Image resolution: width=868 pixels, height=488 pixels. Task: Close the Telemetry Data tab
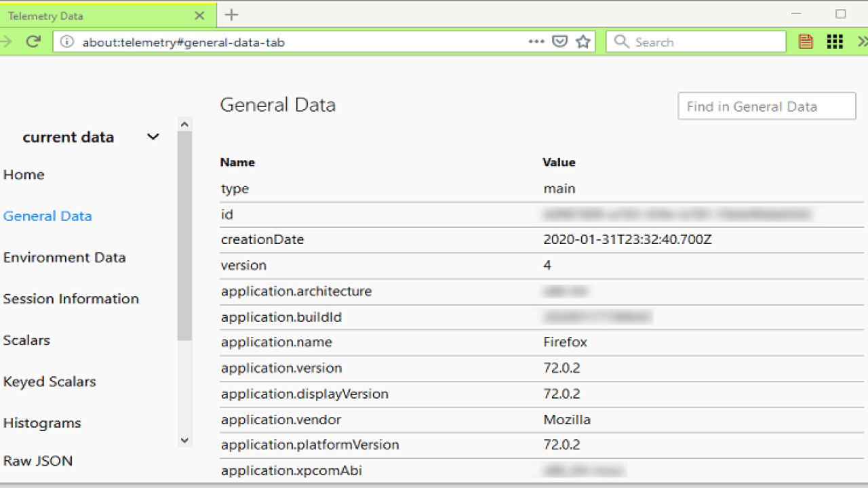pyautogui.click(x=199, y=16)
